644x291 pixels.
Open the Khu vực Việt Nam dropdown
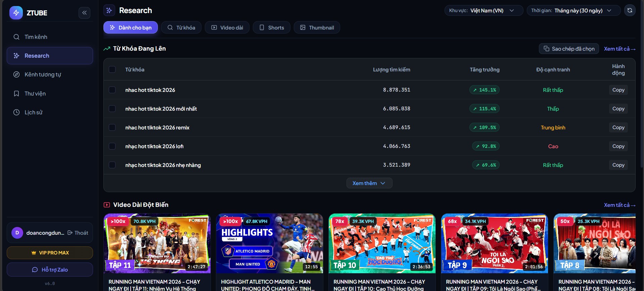click(484, 10)
